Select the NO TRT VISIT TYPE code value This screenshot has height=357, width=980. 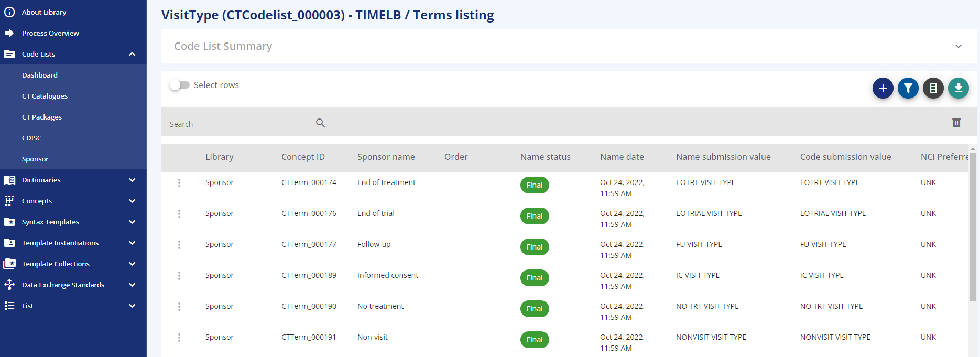831,306
